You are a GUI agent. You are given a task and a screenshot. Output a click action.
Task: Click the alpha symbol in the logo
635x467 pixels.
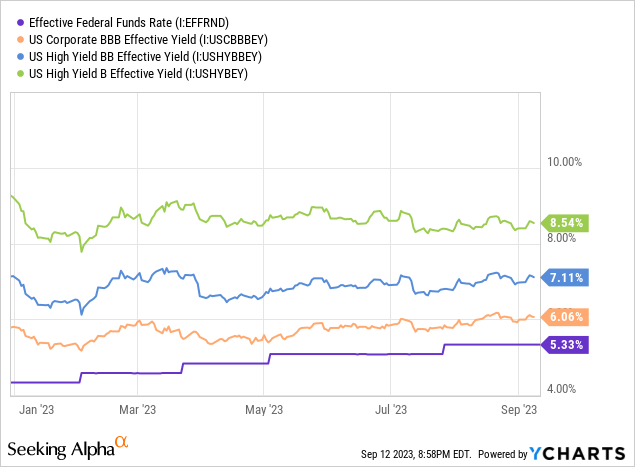pos(121,440)
